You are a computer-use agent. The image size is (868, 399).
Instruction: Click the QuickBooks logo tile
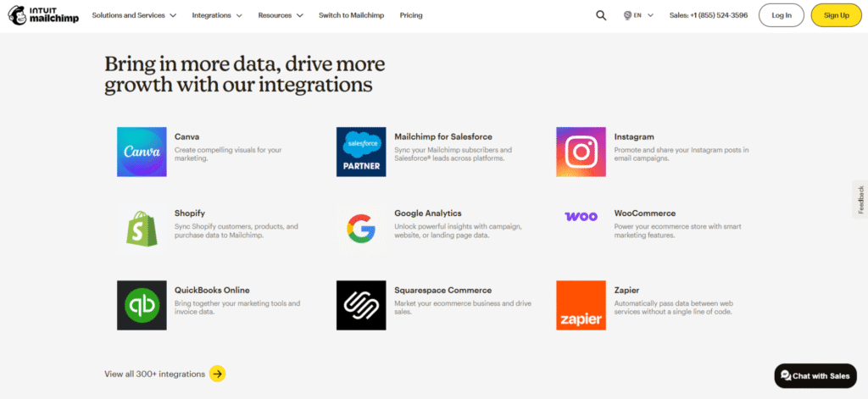point(142,306)
